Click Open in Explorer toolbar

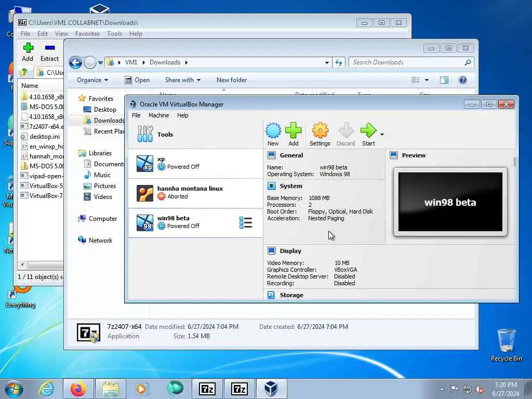tap(137, 80)
